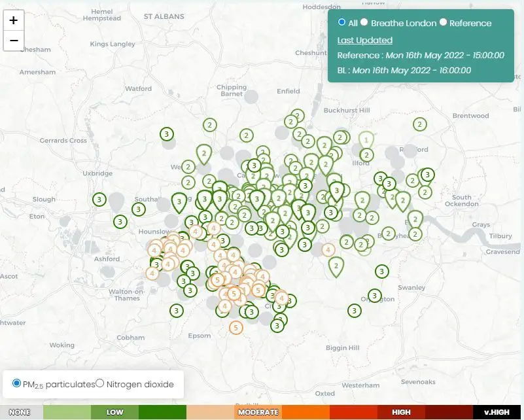Click the orange marker 5 above Epsom
The image size is (524, 420).
click(x=236, y=328)
